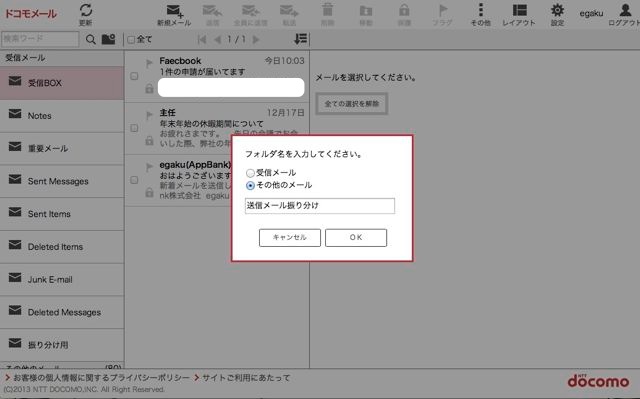
Task: Compose with 新規メール icon
Action: (174, 11)
